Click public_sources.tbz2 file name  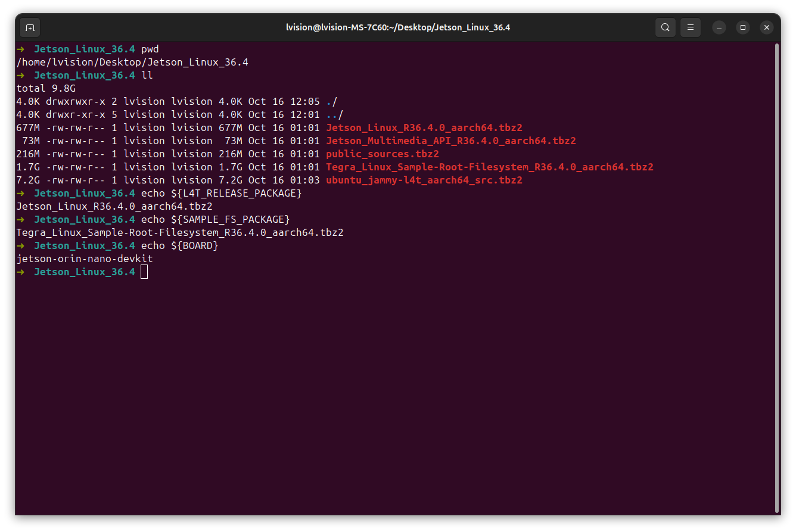point(383,154)
